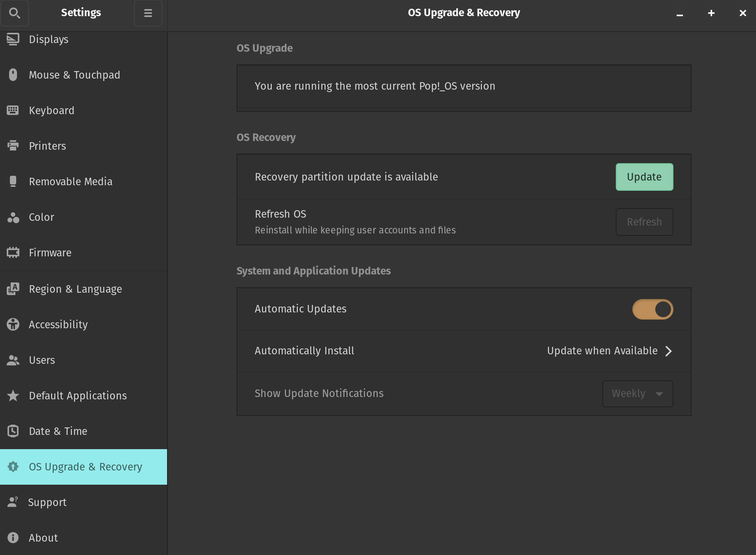Click the Firmware chip icon
This screenshot has height=555, width=756.
click(13, 252)
